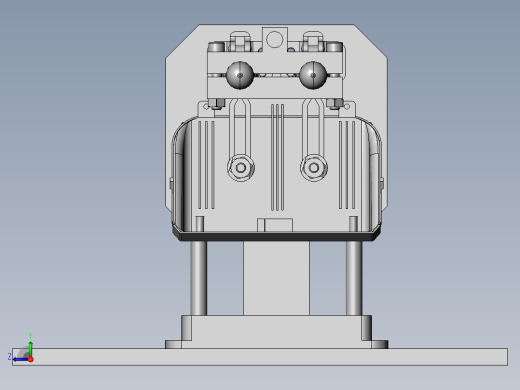This screenshot has height=390, width=520.
Task: Click the long flat base plate at the bottom
Action: (260, 357)
